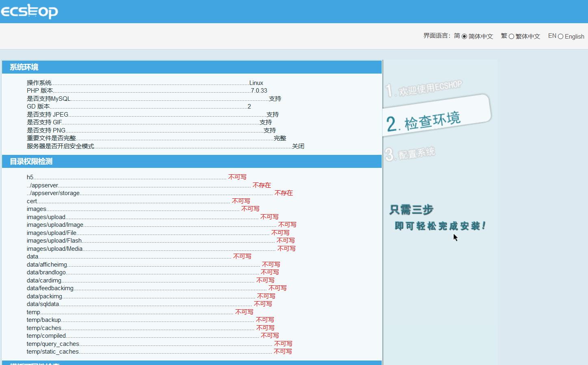Click step 3 配置系统
The height and width of the screenshot is (365, 588).
410,154
